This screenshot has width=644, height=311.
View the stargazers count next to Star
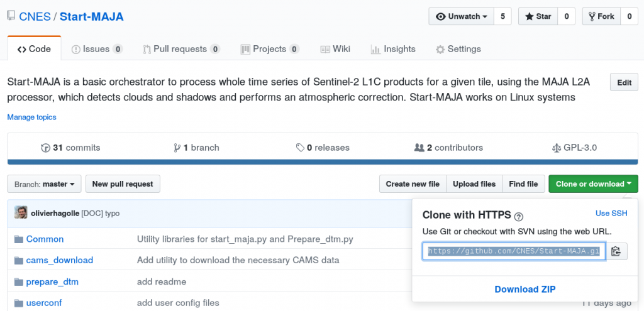[567, 16]
